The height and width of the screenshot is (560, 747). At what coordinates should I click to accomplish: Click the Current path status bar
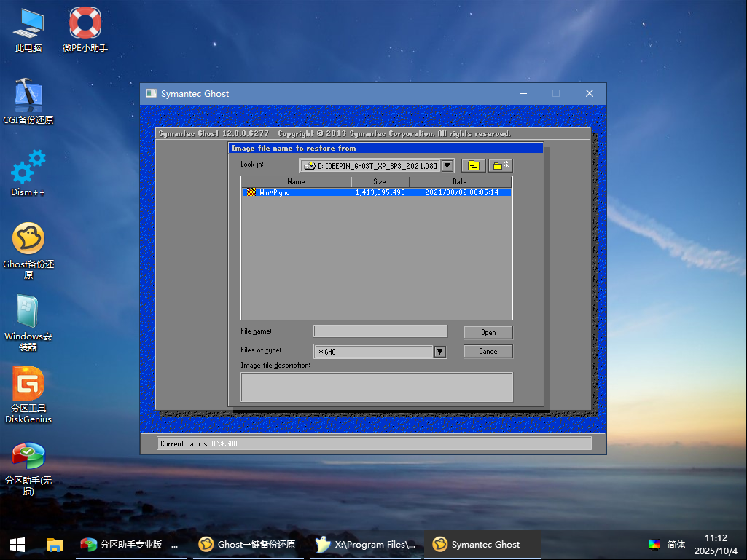pos(375,443)
